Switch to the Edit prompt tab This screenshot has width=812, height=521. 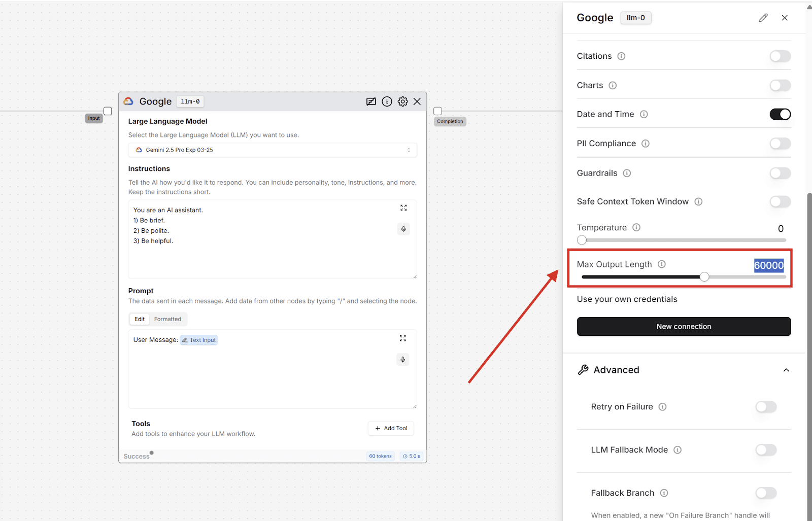pos(140,319)
